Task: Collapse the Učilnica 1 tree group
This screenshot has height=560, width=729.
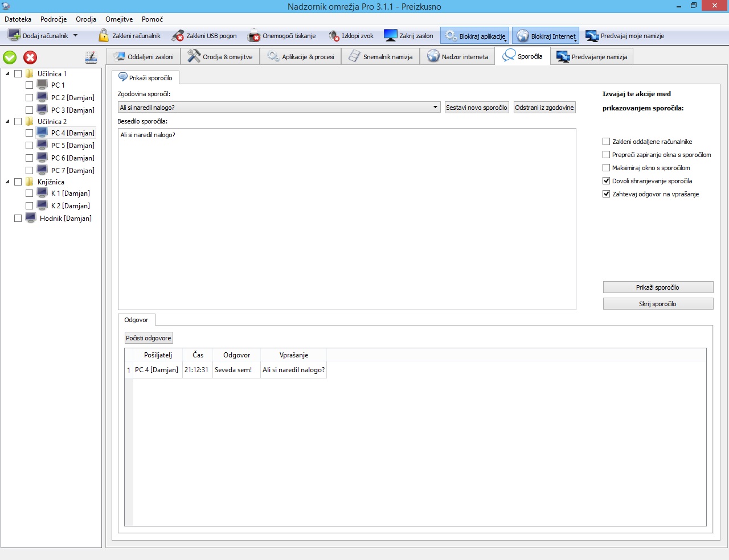Action: pyautogui.click(x=7, y=74)
